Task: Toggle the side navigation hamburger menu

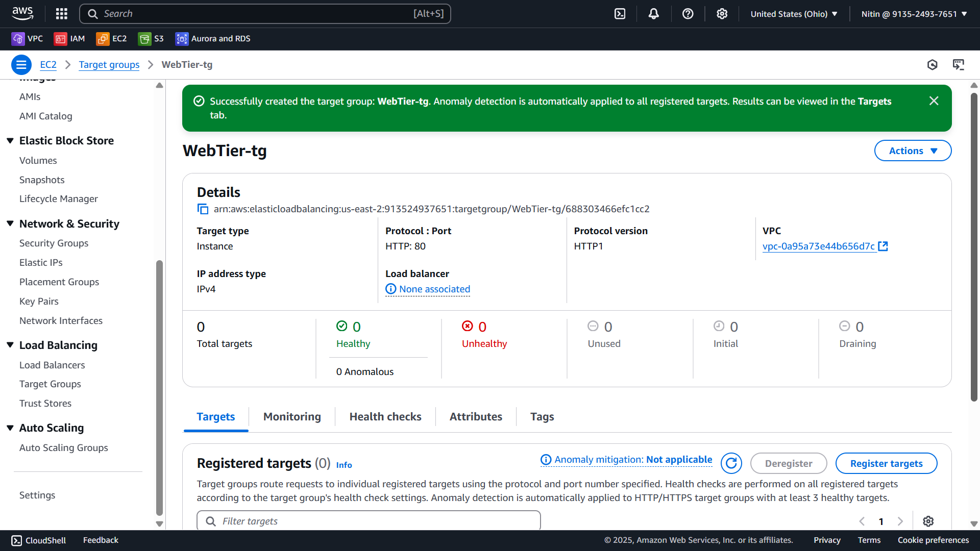Action: (21, 65)
